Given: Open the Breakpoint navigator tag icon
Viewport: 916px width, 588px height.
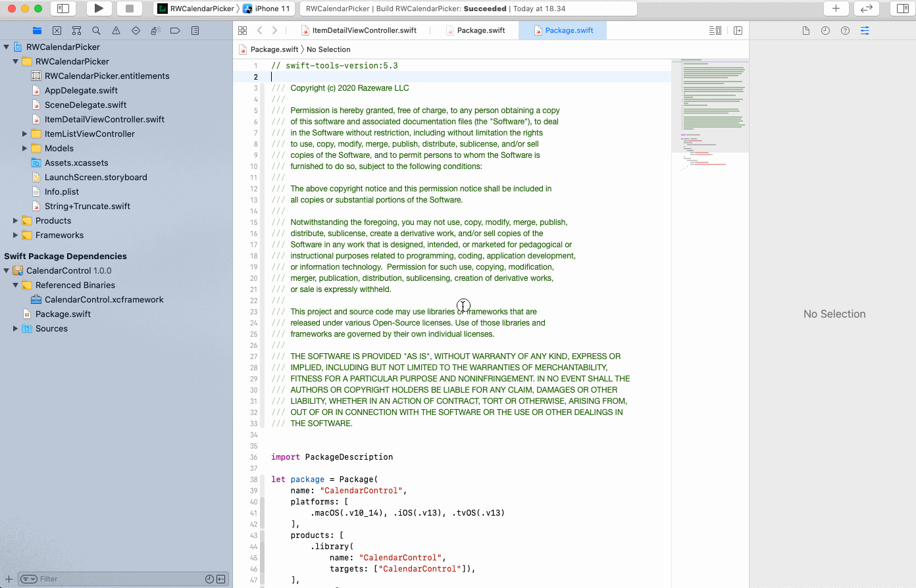Looking at the screenshot, I should (175, 30).
